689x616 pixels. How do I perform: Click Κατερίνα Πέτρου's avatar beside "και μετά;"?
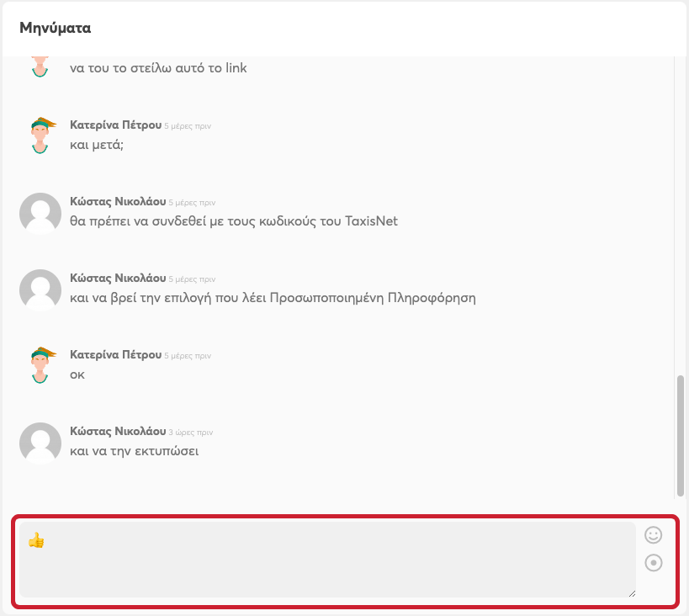(40, 135)
